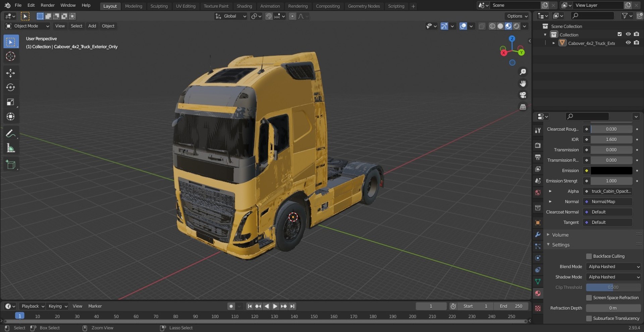Hide Cabover_4x2_Truck object with eye icon

coord(628,43)
